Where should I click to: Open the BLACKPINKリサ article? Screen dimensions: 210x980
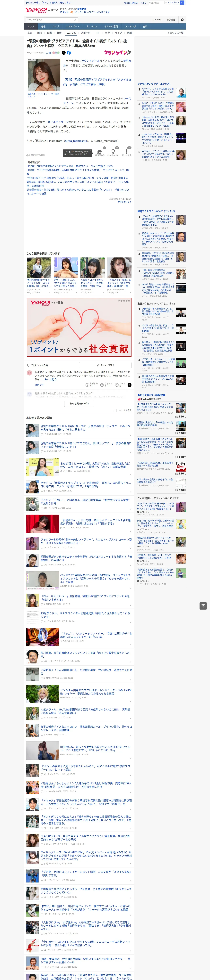tap(85, 838)
